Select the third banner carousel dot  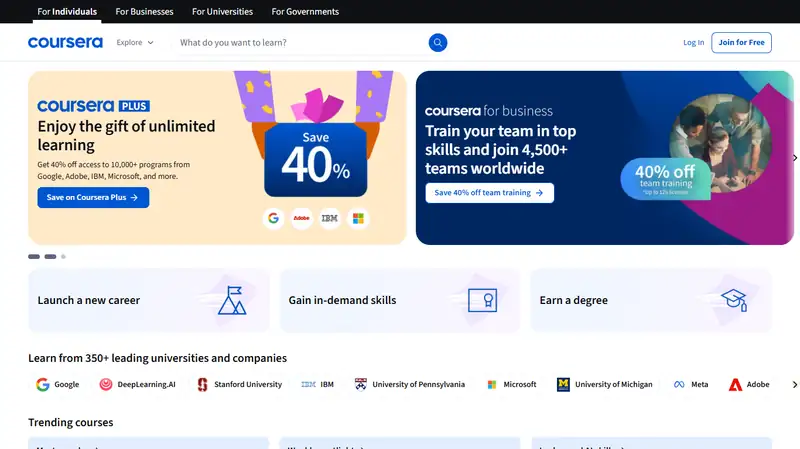63,257
